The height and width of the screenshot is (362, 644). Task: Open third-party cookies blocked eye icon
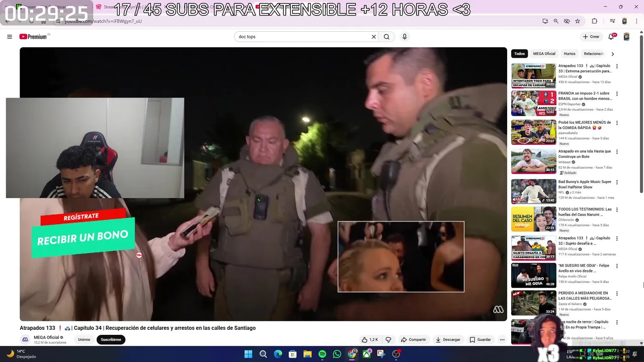[567, 21]
